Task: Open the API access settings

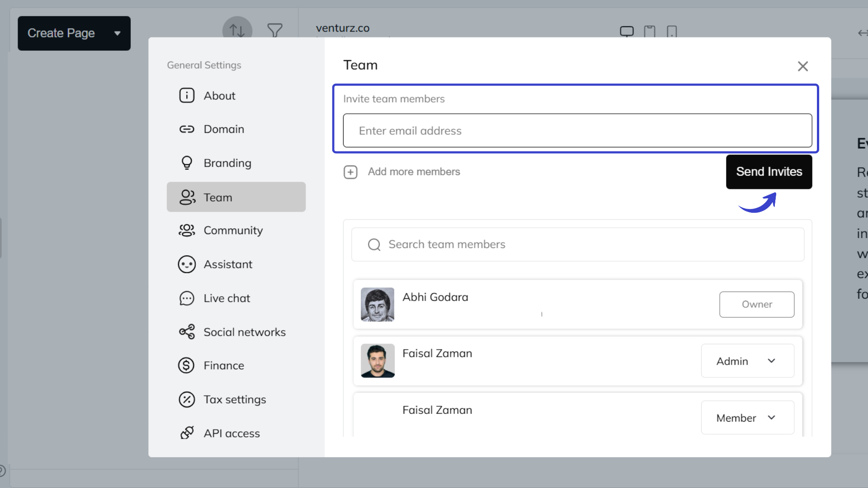Action: point(231,433)
